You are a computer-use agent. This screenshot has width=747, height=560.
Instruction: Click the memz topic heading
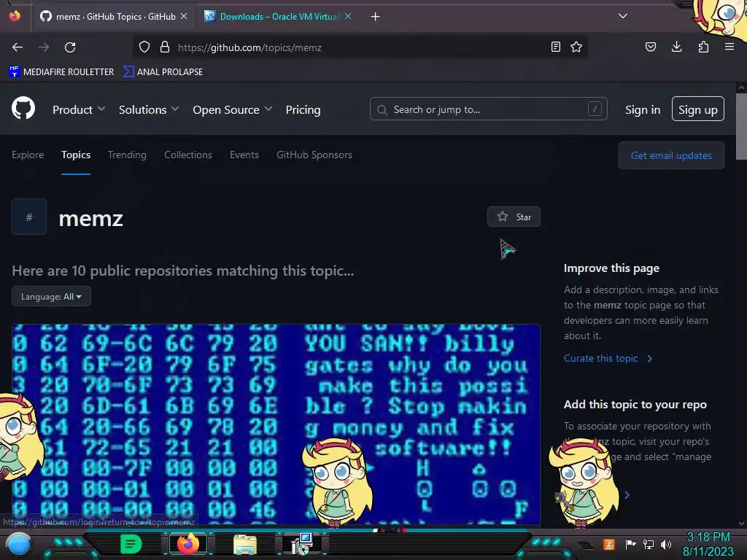91,219
